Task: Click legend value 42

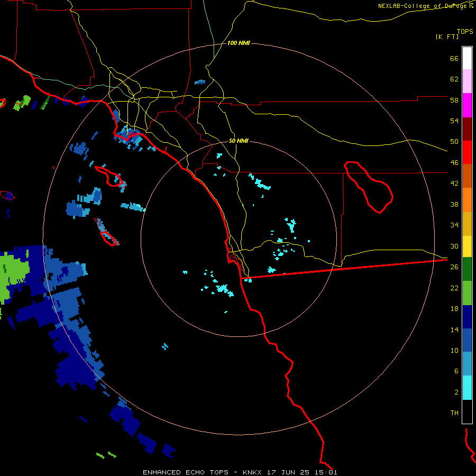Action: coord(454,184)
